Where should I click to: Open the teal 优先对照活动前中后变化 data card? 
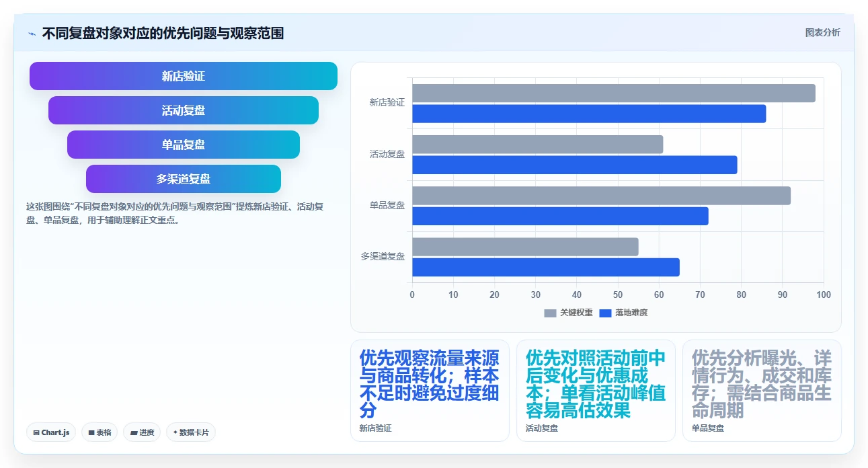point(596,391)
